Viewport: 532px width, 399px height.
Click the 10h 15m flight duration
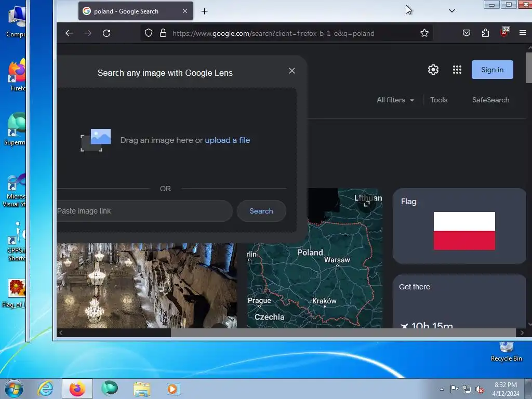tap(432, 325)
